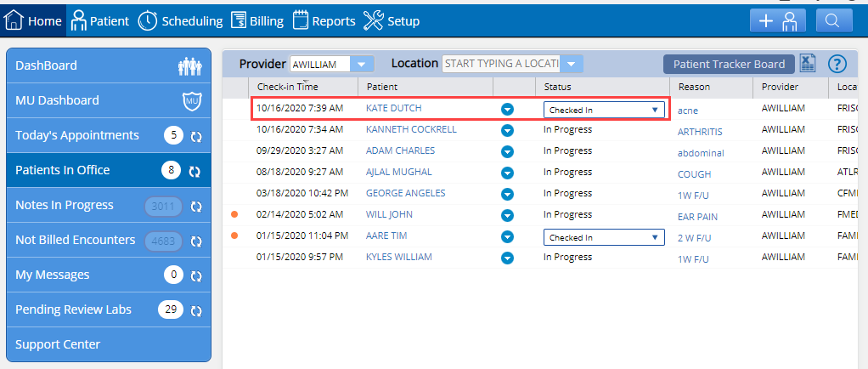The image size is (868, 369).
Task: Sort by the Check-in Time column header
Action: [287, 87]
